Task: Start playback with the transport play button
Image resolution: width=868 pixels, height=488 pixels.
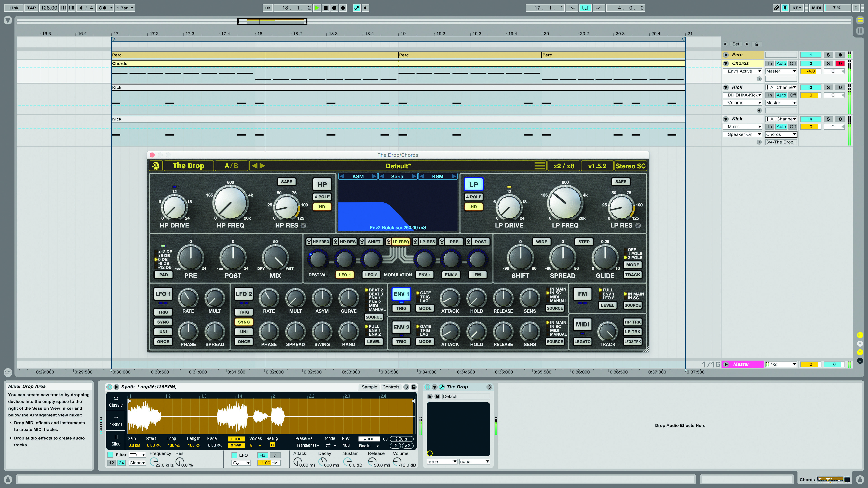Action: click(317, 8)
